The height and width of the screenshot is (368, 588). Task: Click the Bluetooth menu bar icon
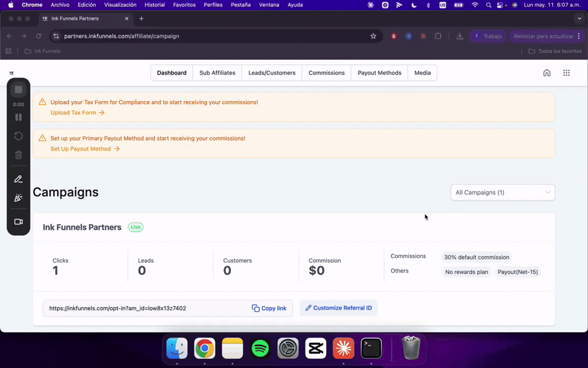click(x=428, y=5)
